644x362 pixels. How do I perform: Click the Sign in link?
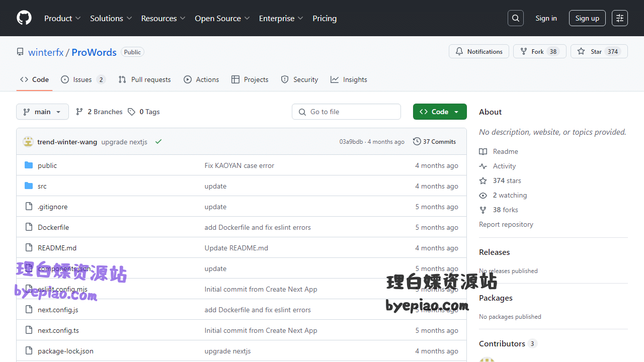546,18
